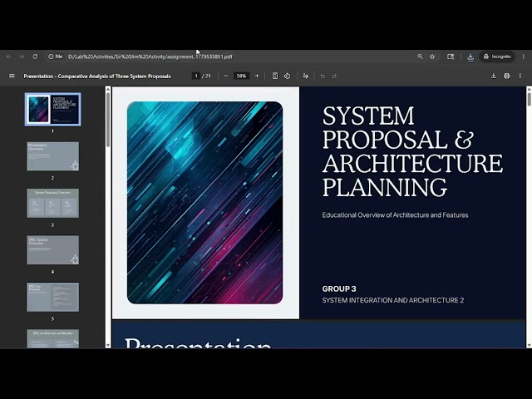Click thumbnail sidebar scroll up arrow
The width and height of the screenshot is (532, 399).
pyautogui.click(x=108, y=89)
